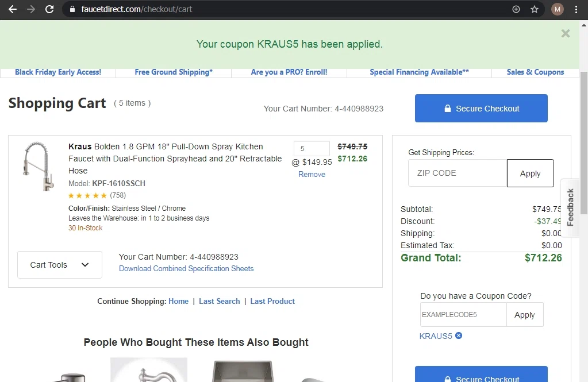Expand the Cart Tools dropdown

coord(60,265)
